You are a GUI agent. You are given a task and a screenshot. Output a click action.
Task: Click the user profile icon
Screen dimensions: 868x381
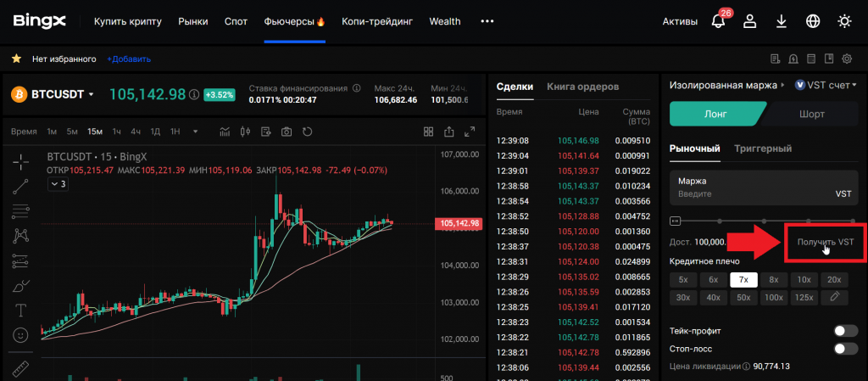tap(749, 21)
